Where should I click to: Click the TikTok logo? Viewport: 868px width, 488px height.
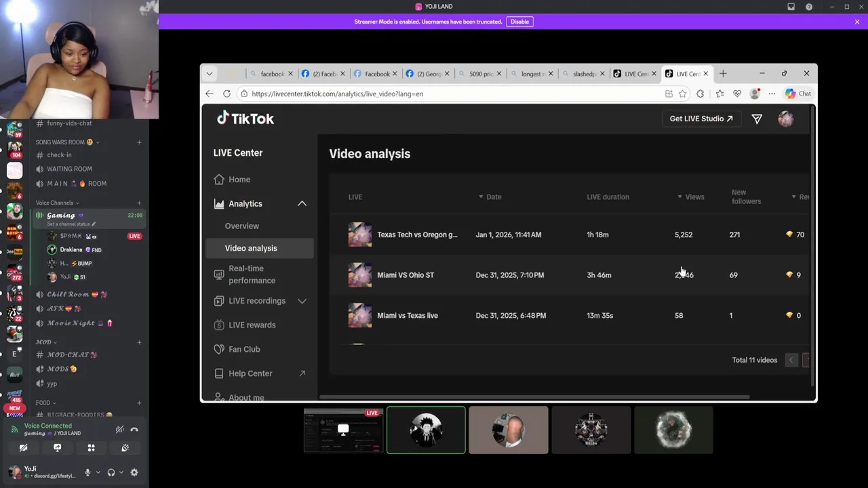[245, 119]
